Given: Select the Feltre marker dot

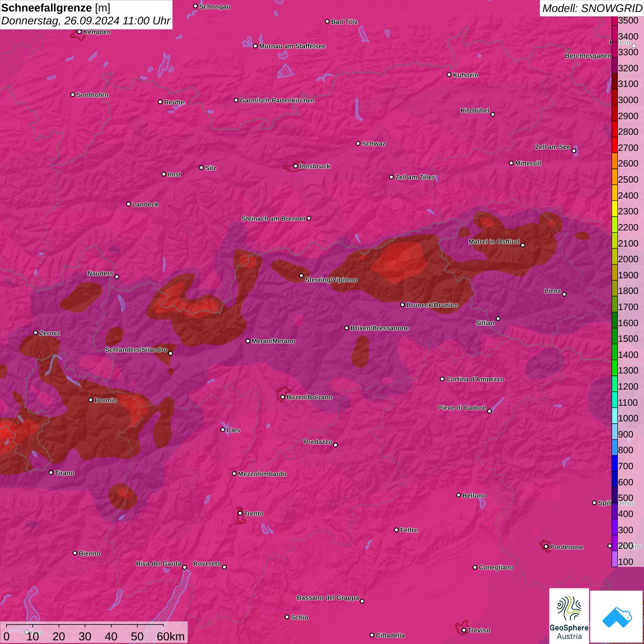Looking at the screenshot, I should [x=397, y=530].
